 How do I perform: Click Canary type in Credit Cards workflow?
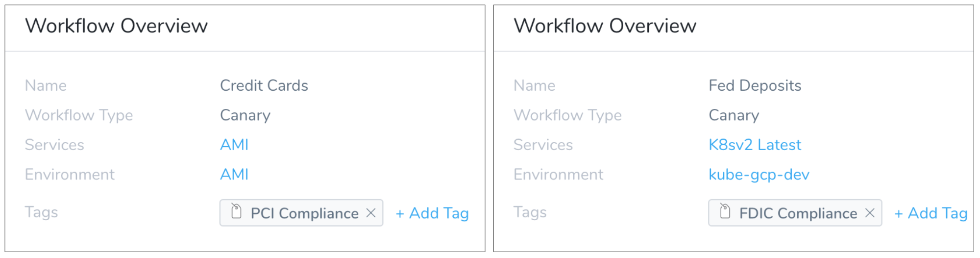245,116
